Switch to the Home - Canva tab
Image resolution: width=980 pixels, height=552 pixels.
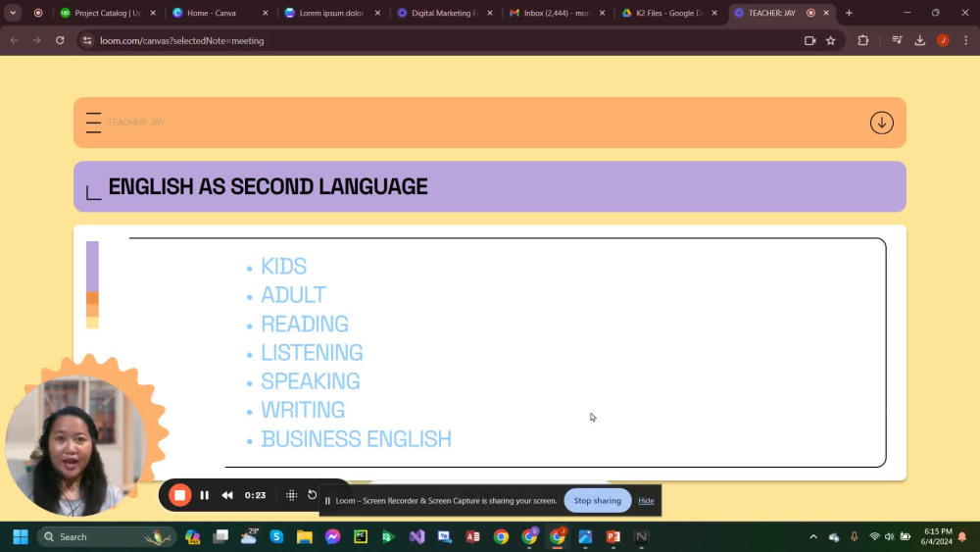point(220,13)
